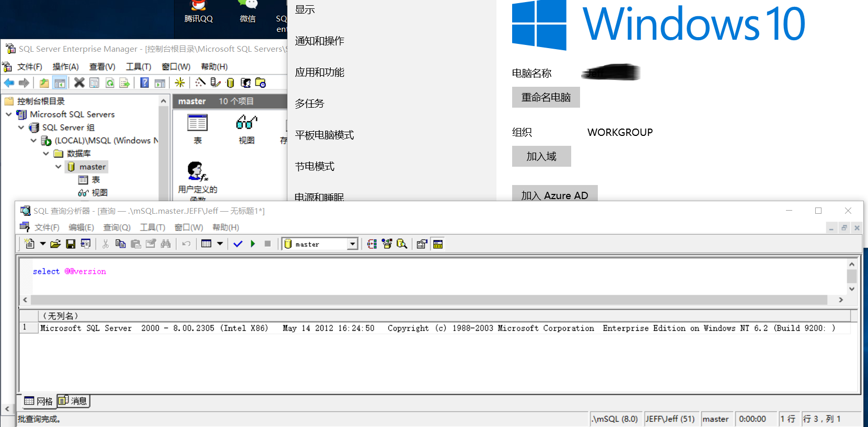Open the new query dropdown arrow

(x=43, y=244)
